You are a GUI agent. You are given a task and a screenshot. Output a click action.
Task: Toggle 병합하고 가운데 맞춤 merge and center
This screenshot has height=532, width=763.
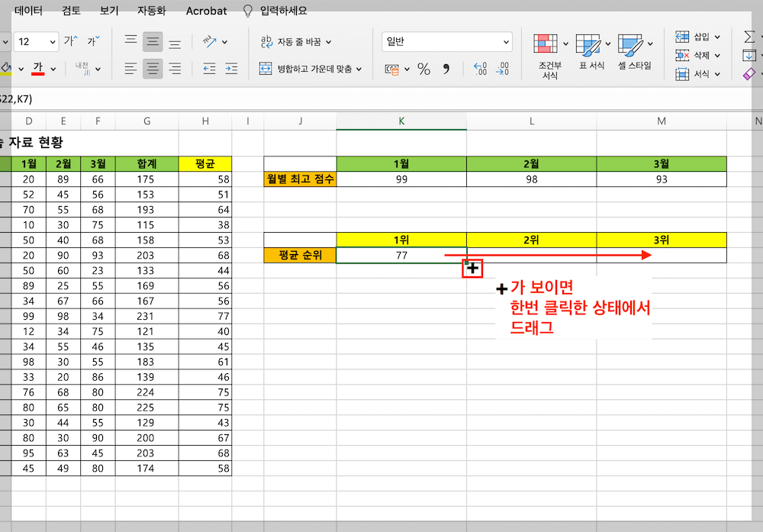[x=314, y=68]
